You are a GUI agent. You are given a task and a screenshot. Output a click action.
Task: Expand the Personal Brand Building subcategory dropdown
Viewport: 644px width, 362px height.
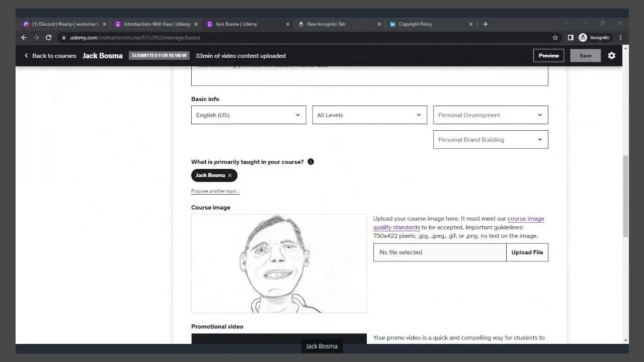point(491,140)
